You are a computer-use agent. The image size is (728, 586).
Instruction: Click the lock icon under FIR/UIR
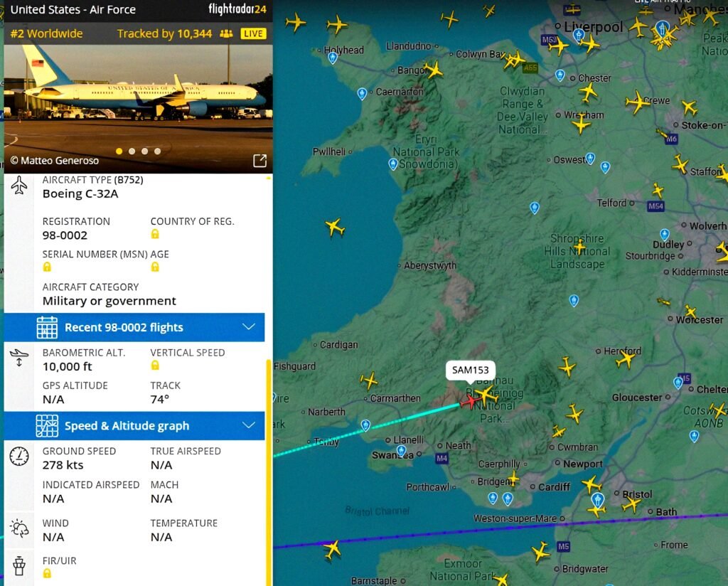click(x=47, y=573)
